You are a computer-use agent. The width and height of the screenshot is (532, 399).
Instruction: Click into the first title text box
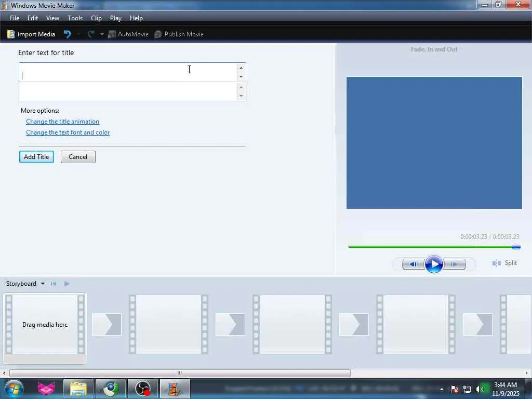pyautogui.click(x=128, y=72)
